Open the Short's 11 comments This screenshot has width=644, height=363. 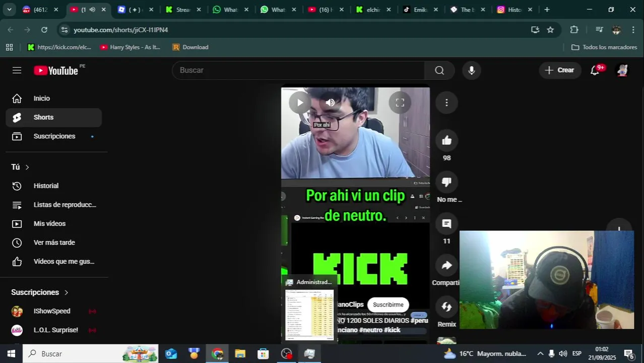(x=446, y=224)
